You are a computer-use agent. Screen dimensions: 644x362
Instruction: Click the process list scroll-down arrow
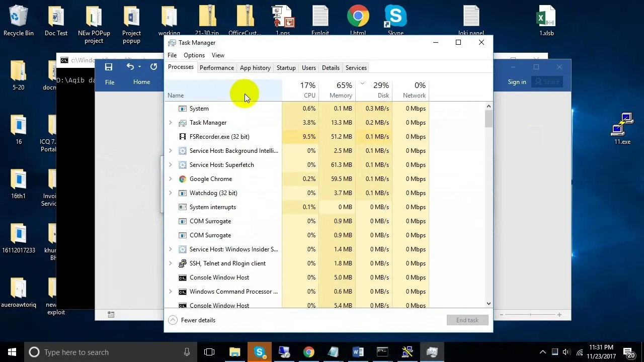pyautogui.click(x=489, y=304)
